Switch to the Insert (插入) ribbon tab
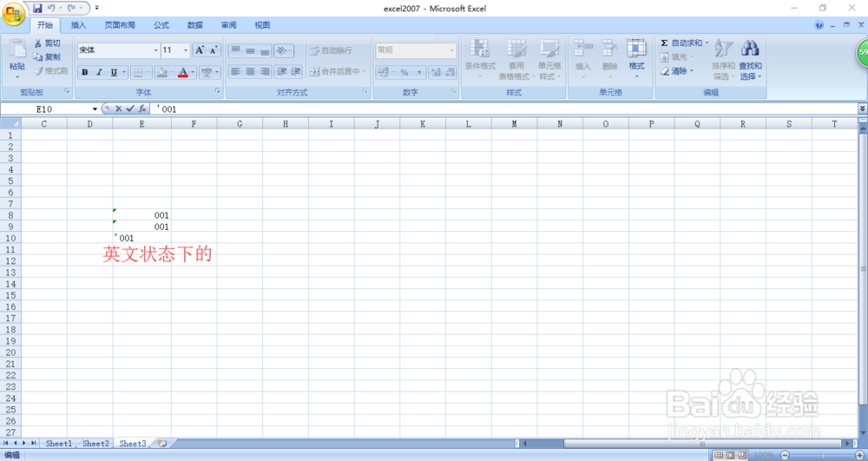Image resolution: width=868 pixels, height=461 pixels. tap(79, 25)
